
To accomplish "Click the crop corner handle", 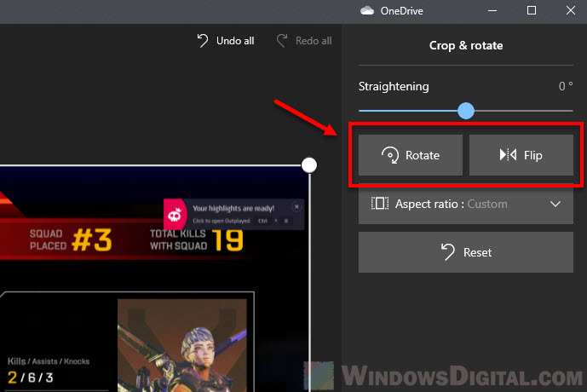I will pyautogui.click(x=309, y=165).
